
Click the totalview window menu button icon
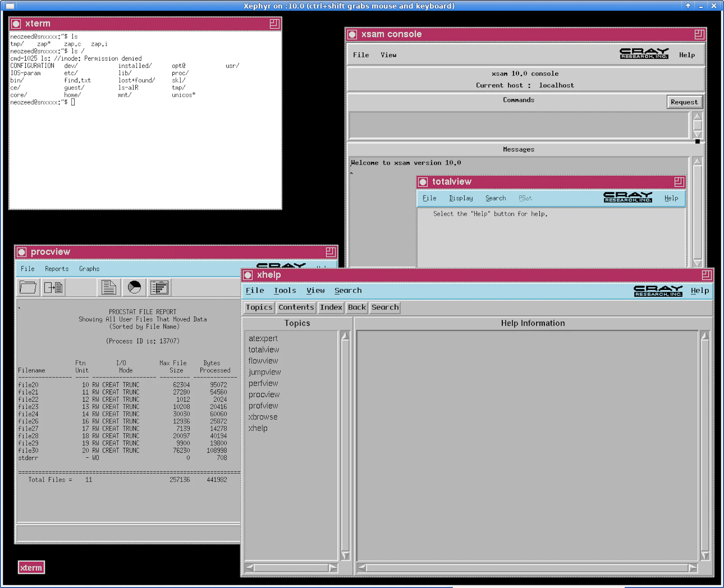point(423,182)
